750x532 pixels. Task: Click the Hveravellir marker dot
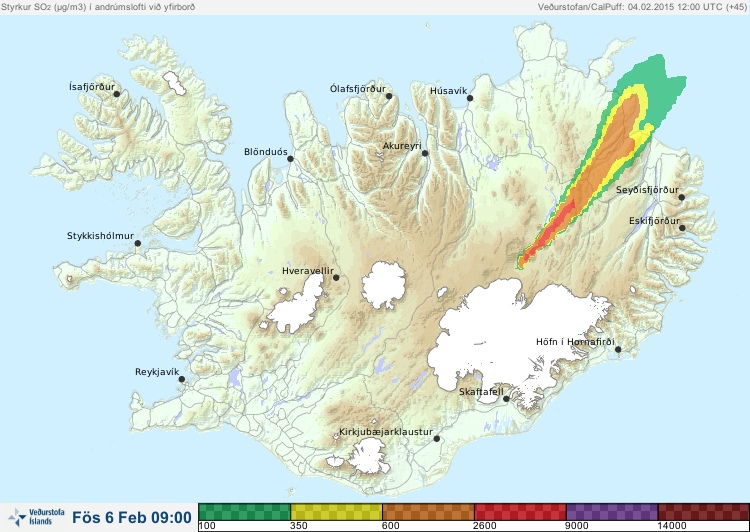[x=336, y=277]
